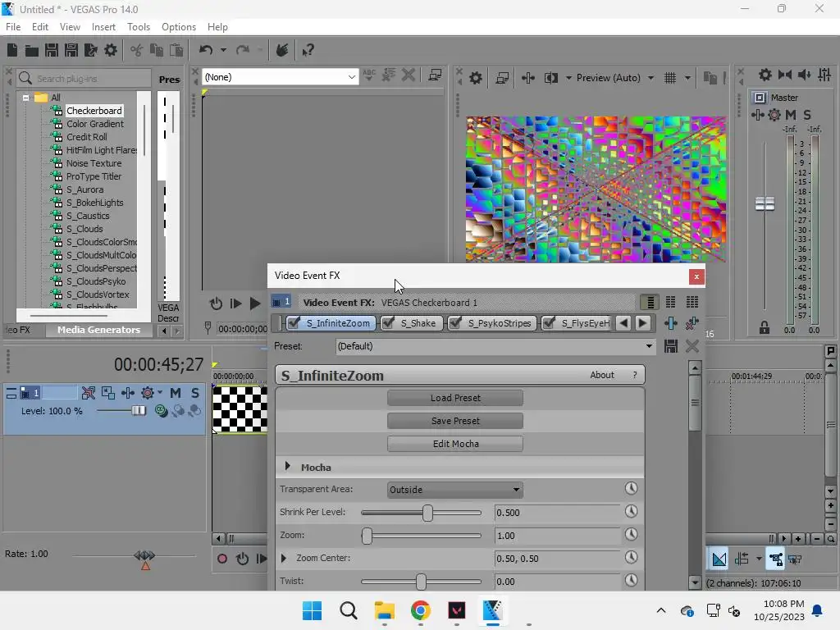Open Google Chrome from the taskbar
This screenshot has width=840, height=630.
[421, 610]
